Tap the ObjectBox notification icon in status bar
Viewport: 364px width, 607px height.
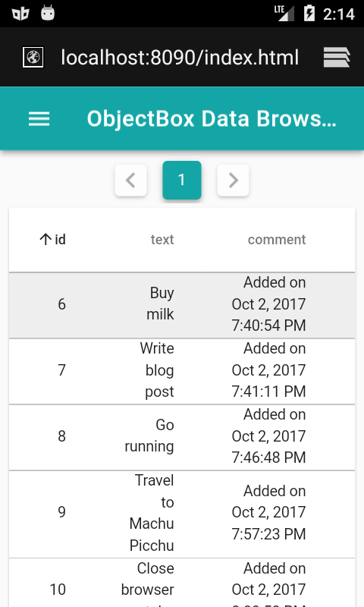20,14
